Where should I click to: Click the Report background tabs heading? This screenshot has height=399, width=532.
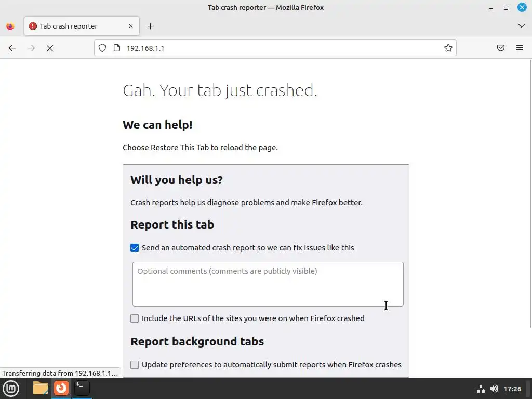(x=197, y=341)
